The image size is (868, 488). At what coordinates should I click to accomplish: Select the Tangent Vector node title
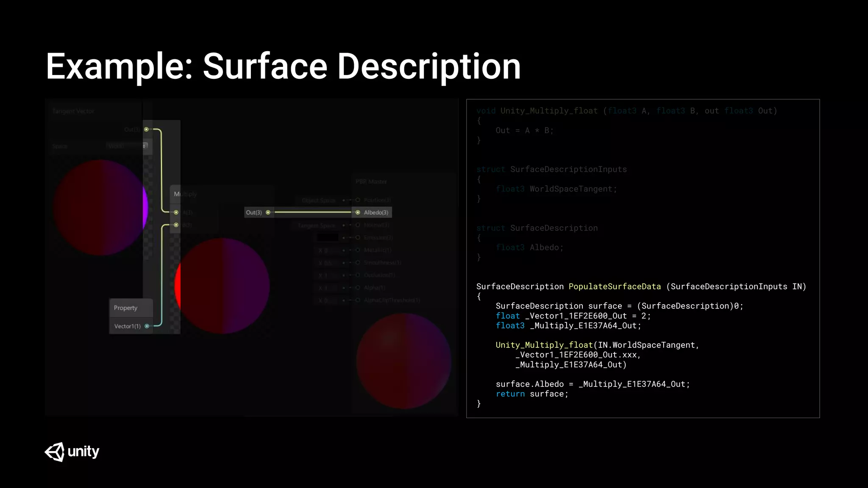73,111
